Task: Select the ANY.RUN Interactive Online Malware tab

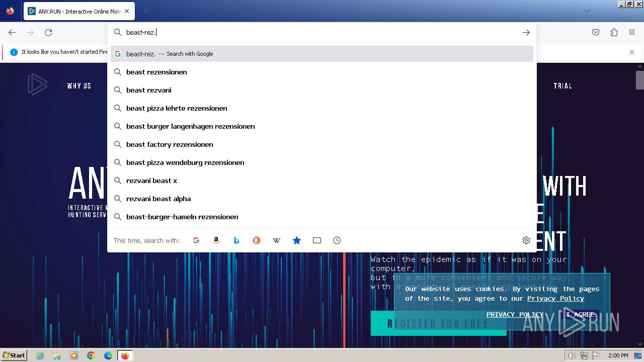Action: point(78,11)
